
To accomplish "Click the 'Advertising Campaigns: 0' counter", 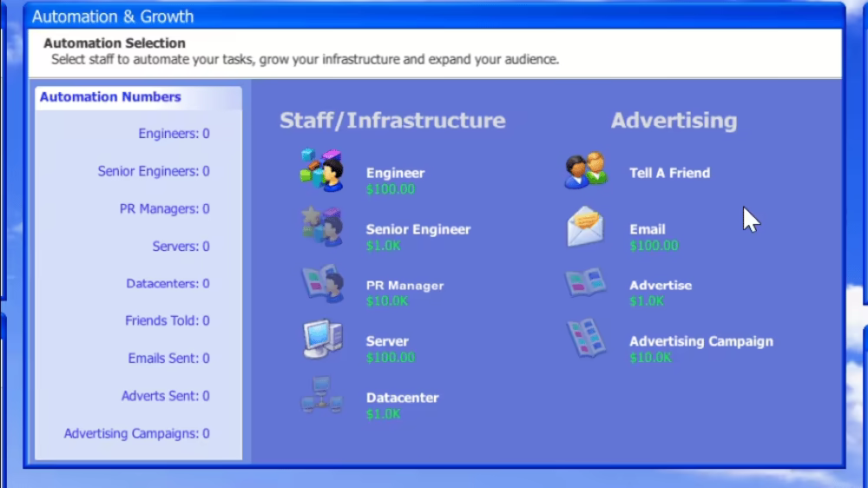I will pyautogui.click(x=137, y=433).
